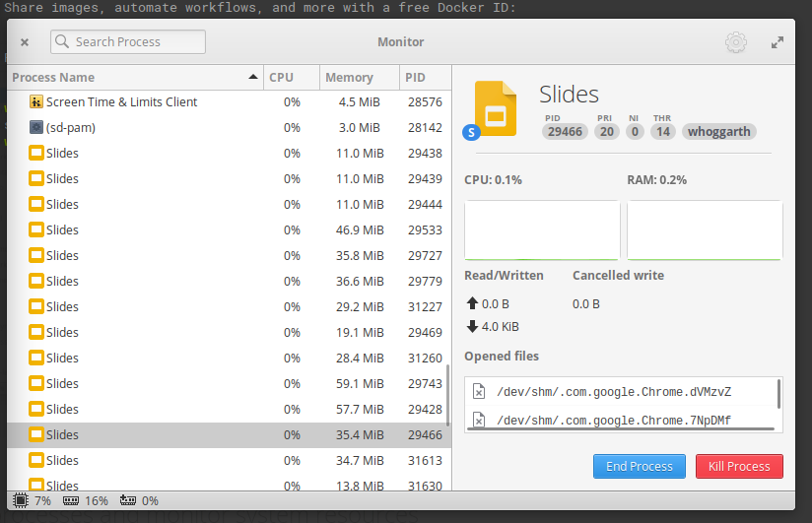The width and height of the screenshot is (812, 523).
Task: Click the End Process button
Action: 639,467
